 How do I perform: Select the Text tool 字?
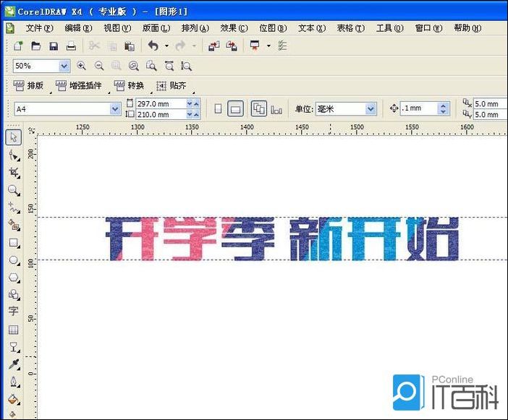coord(13,312)
